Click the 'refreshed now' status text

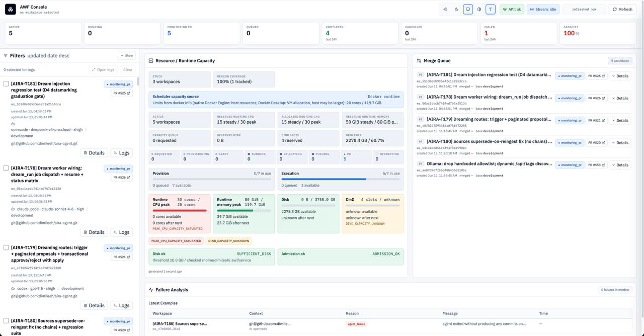click(584, 9)
